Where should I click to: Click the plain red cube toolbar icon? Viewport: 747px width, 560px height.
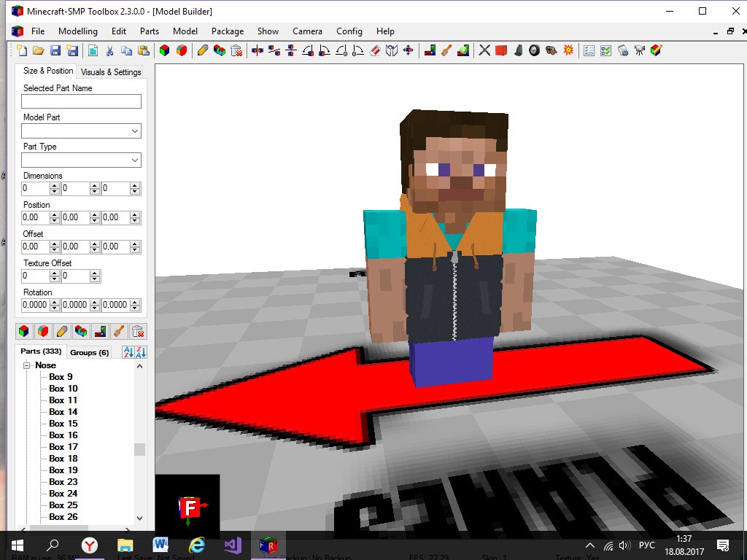click(x=501, y=50)
